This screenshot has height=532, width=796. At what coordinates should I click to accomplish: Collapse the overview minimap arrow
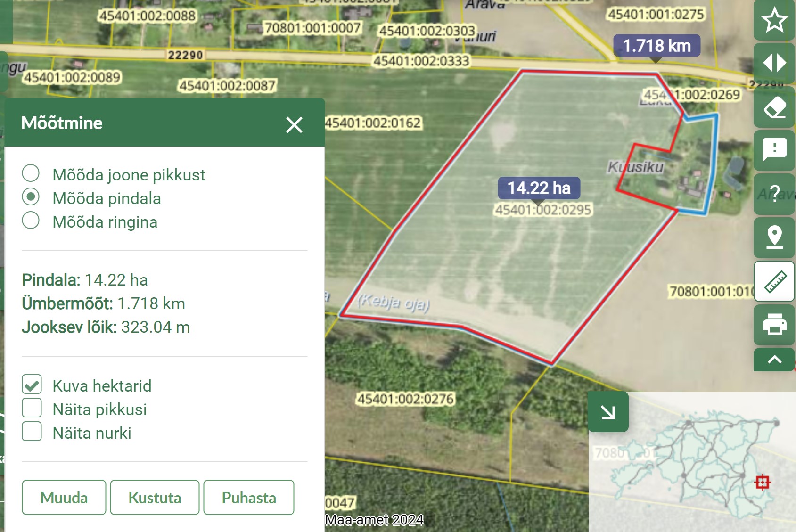point(608,412)
